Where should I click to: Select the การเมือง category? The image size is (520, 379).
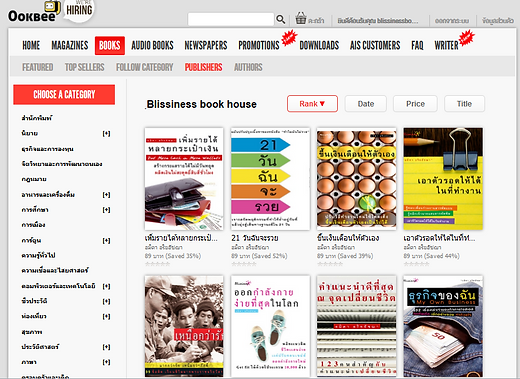pos(33,225)
